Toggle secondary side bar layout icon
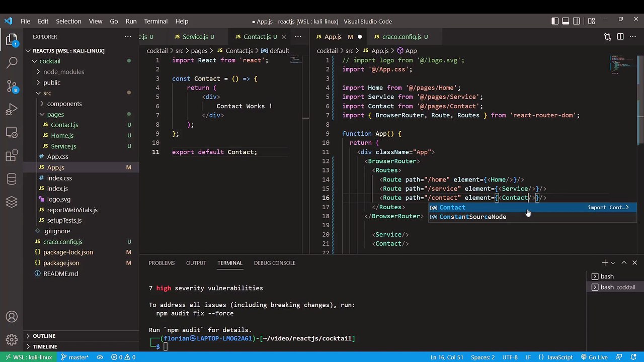 [577, 21]
